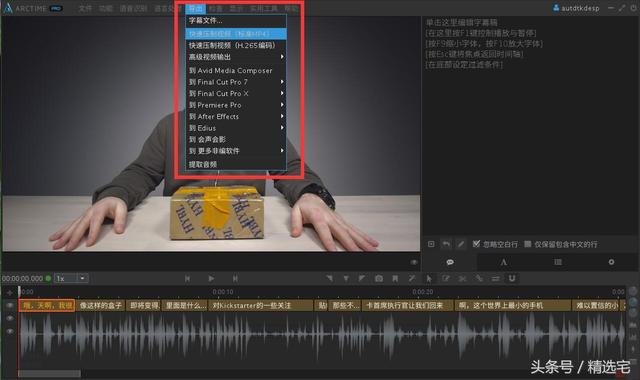Screen dimensions: 640x380
Task: Skip to next subtitle block
Action: point(235,278)
